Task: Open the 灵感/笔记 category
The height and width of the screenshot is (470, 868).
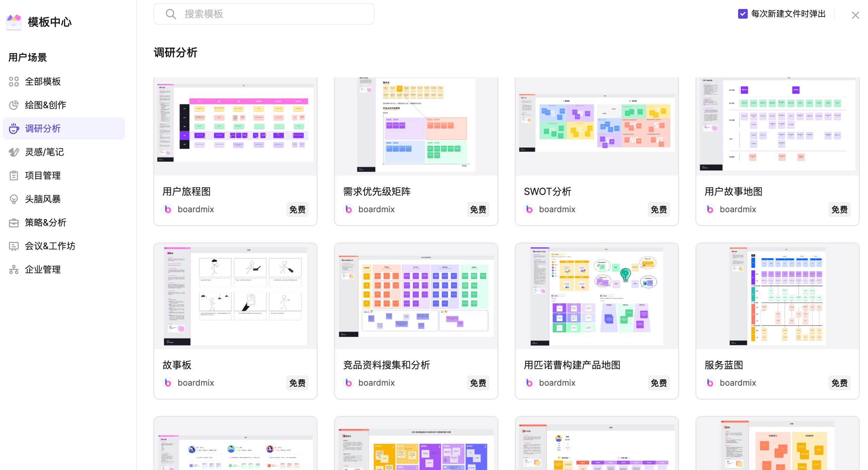Action: (x=64, y=152)
